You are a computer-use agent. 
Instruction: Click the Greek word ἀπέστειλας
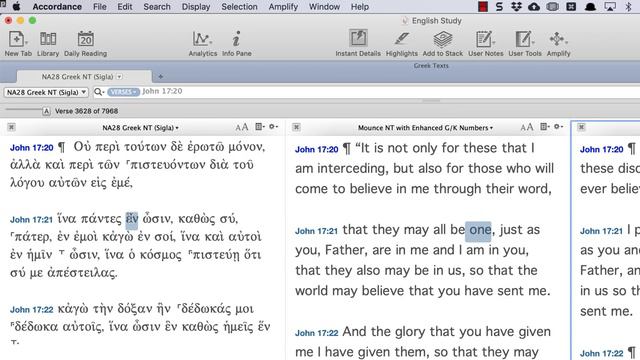click(x=82, y=273)
